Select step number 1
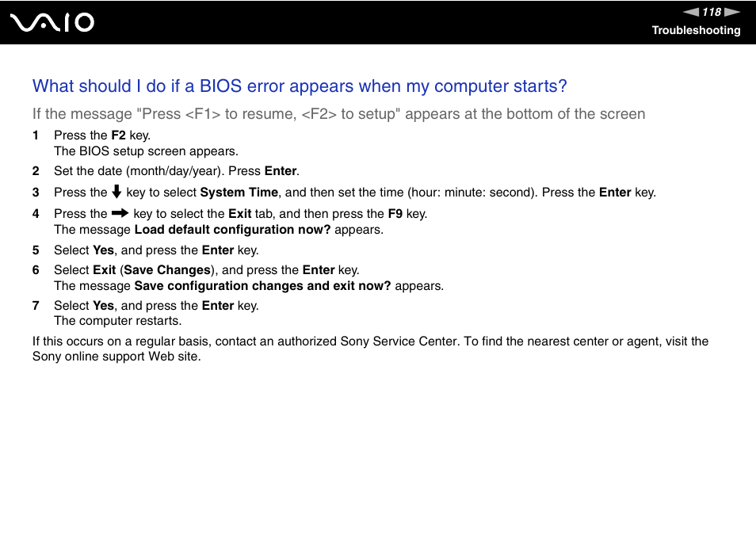The width and height of the screenshot is (756, 534). pos(36,135)
